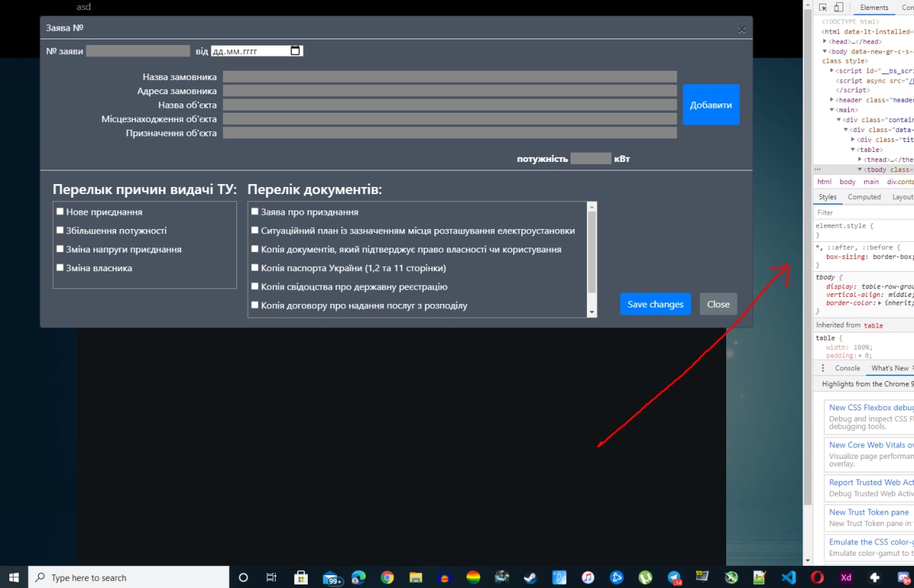Open the Computed tab in DevTools

click(x=864, y=197)
